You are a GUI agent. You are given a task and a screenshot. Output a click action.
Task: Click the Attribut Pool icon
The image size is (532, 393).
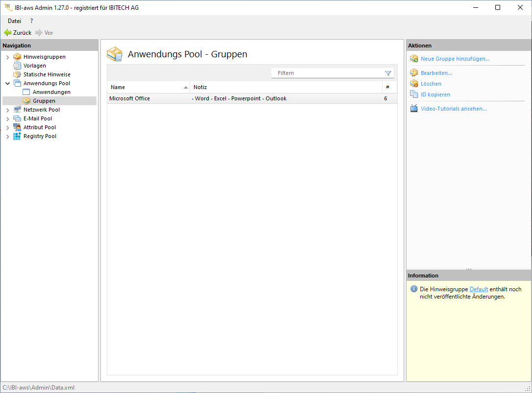tap(17, 127)
